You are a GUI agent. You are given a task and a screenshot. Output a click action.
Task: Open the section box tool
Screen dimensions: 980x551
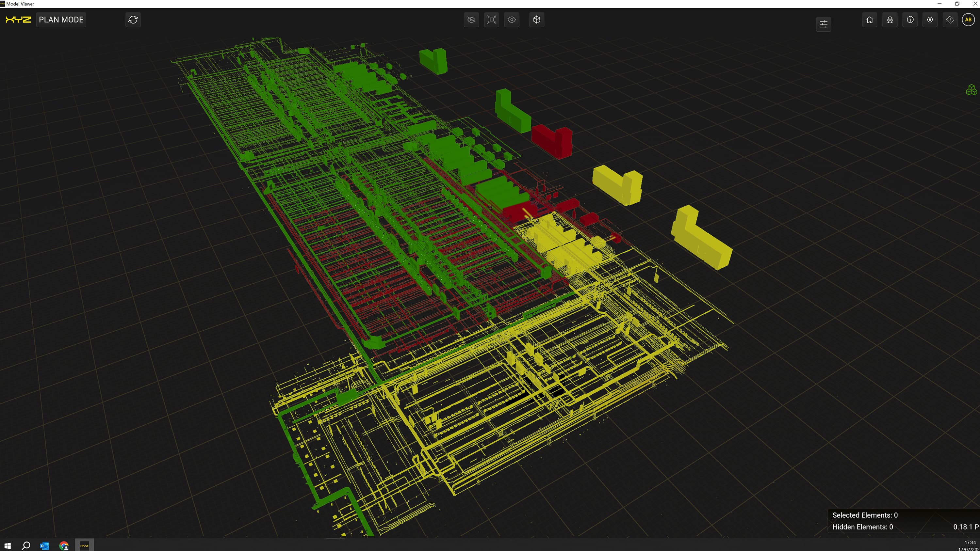point(536,19)
